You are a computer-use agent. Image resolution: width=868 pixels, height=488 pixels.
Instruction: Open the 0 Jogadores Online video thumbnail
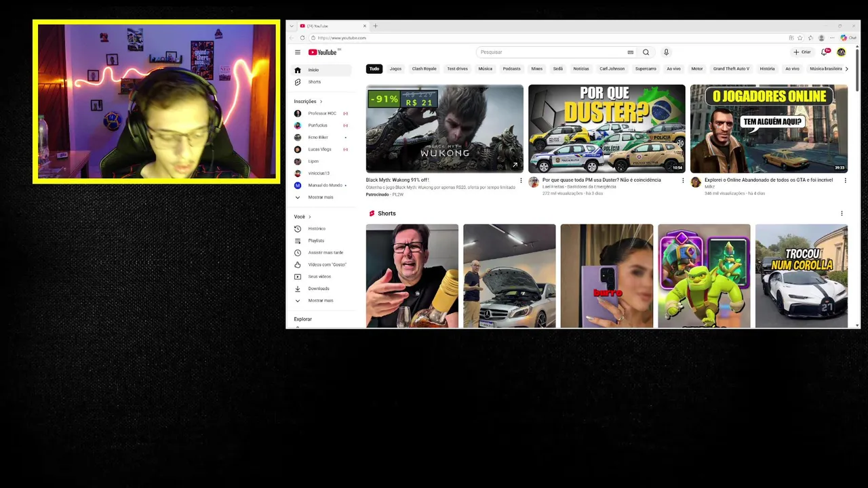point(769,129)
